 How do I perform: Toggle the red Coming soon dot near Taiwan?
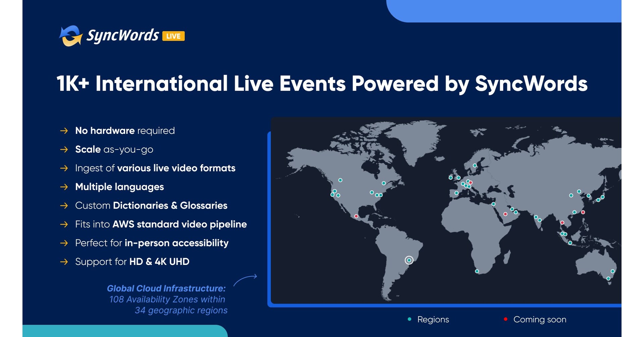583,212
